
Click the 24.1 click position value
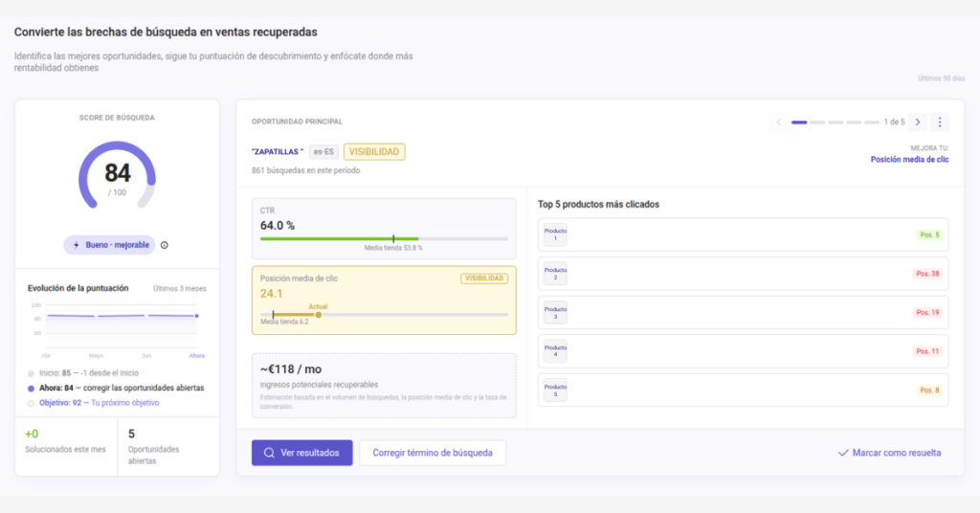coord(271,294)
